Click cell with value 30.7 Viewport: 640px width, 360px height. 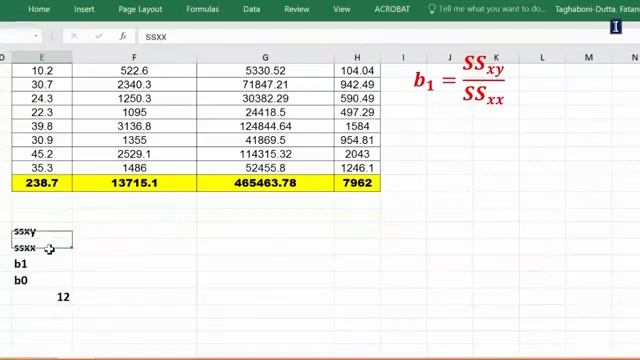pyautogui.click(x=42, y=84)
